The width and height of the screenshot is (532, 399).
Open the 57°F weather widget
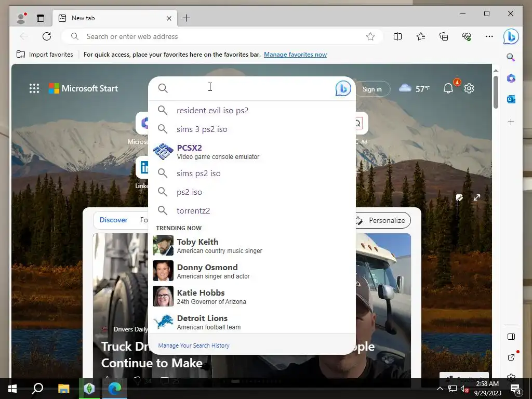pos(414,88)
